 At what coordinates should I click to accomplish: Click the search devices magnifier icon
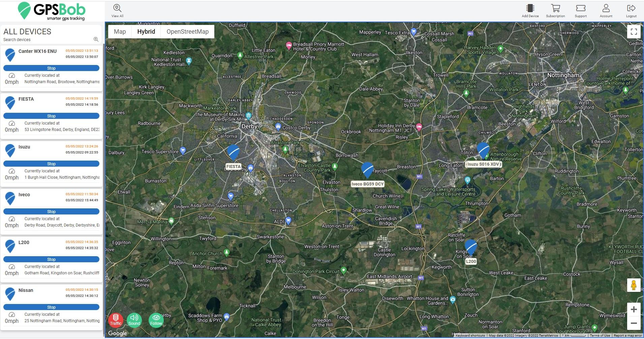point(96,39)
